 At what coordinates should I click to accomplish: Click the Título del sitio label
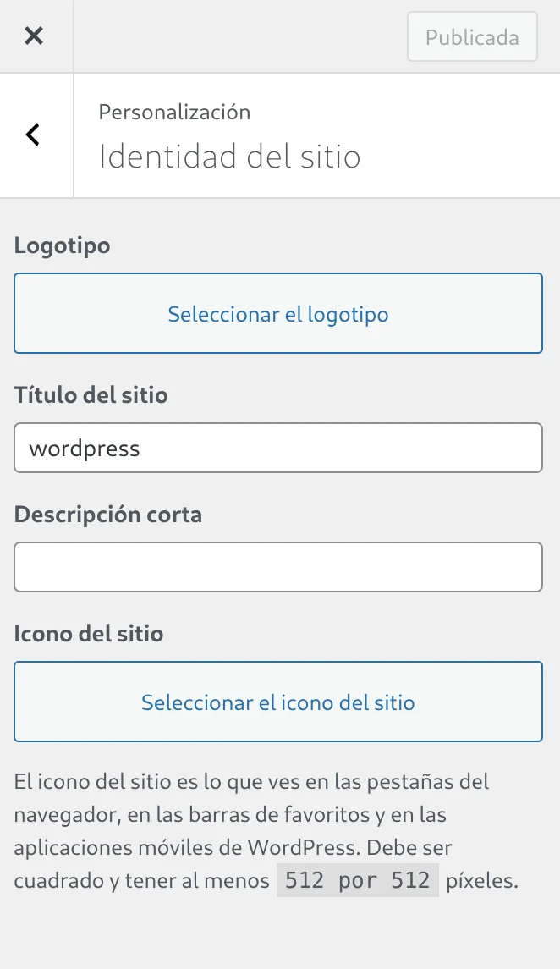pyautogui.click(x=91, y=395)
